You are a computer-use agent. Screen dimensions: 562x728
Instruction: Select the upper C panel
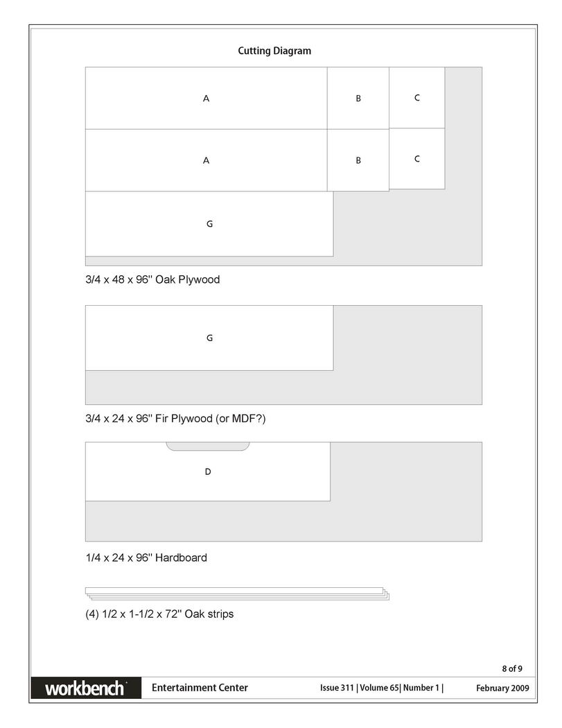(x=416, y=98)
